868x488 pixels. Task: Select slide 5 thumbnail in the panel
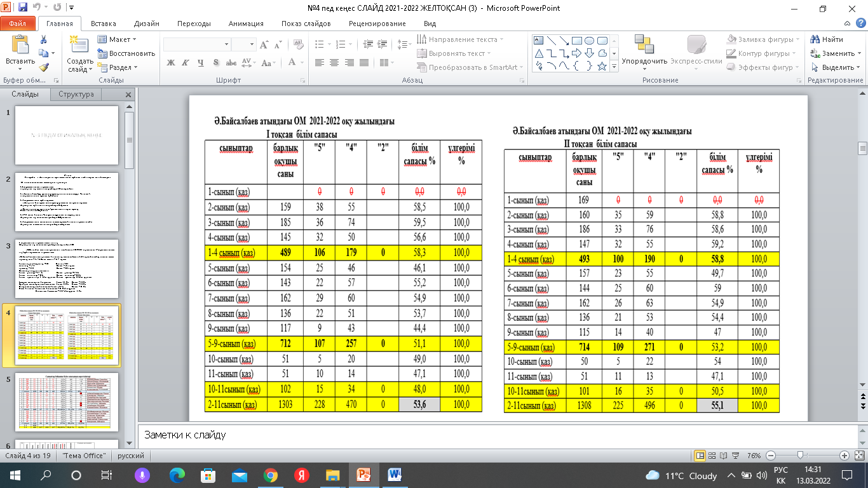pos(67,402)
